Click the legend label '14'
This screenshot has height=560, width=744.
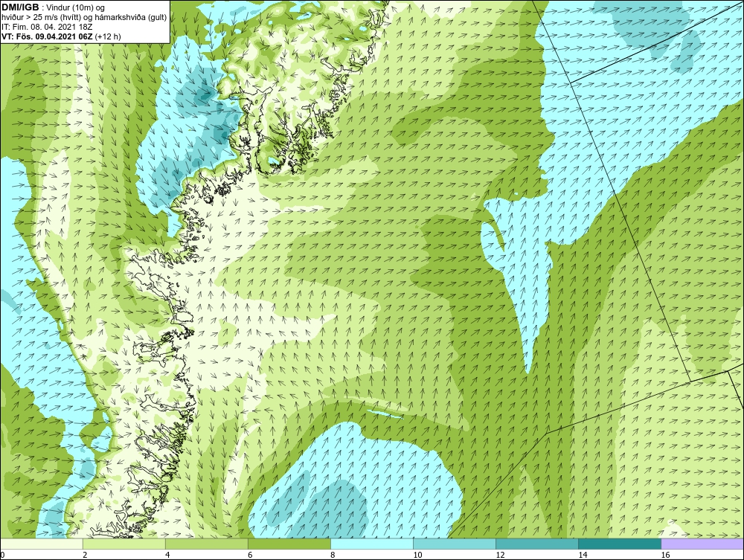[583, 555]
